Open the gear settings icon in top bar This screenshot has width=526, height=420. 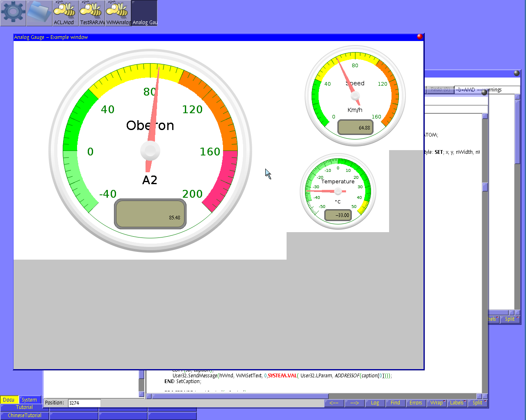[x=13, y=13]
